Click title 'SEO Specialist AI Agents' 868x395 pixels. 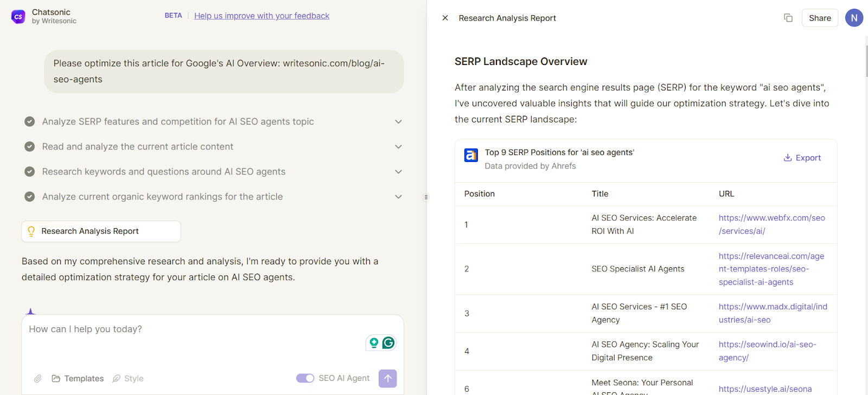(x=638, y=269)
